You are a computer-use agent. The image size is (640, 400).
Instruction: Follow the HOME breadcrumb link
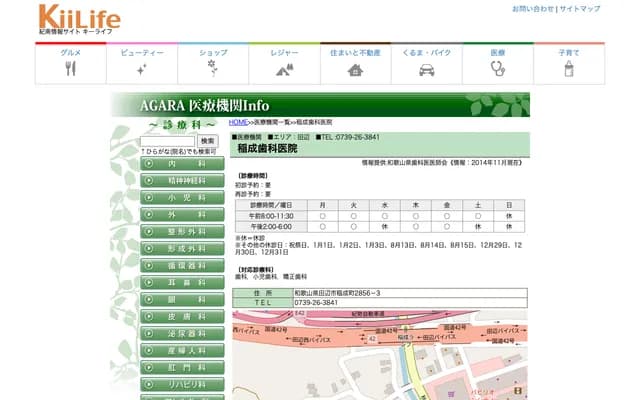point(238,122)
